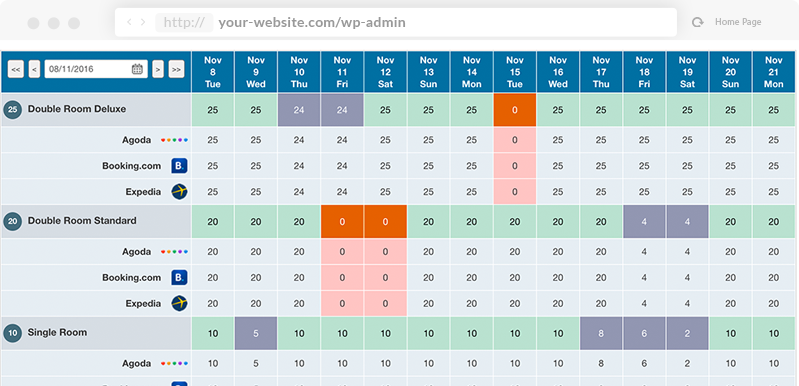Click pink 0 cell for Deluxe Agoda Nov 15
The height and width of the screenshot is (386, 799).
point(515,140)
